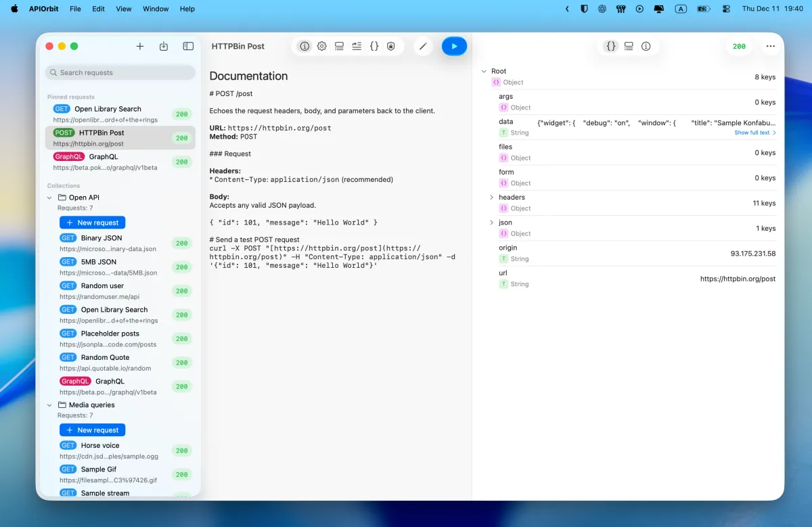Expand the headers key in response
The image size is (812, 527).
click(492, 197)
